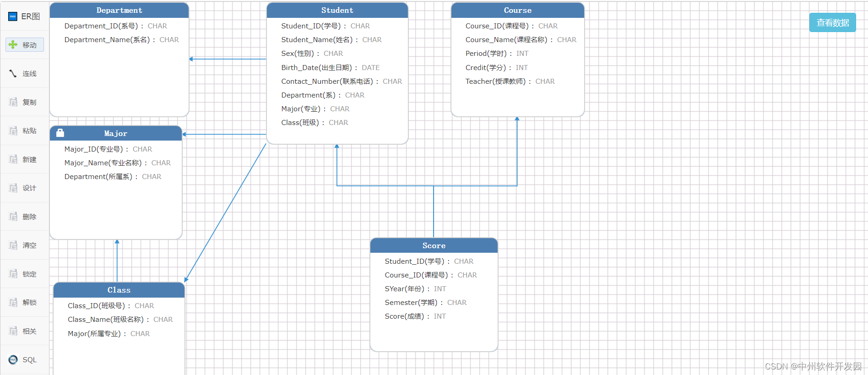Click the Department(所属系) field
The image size is (868, 375).
pyautogui.click(x=113, y=177)
